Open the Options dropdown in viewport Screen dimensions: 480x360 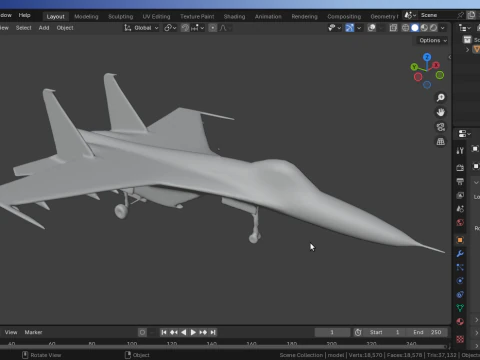[x=433, y=40]
